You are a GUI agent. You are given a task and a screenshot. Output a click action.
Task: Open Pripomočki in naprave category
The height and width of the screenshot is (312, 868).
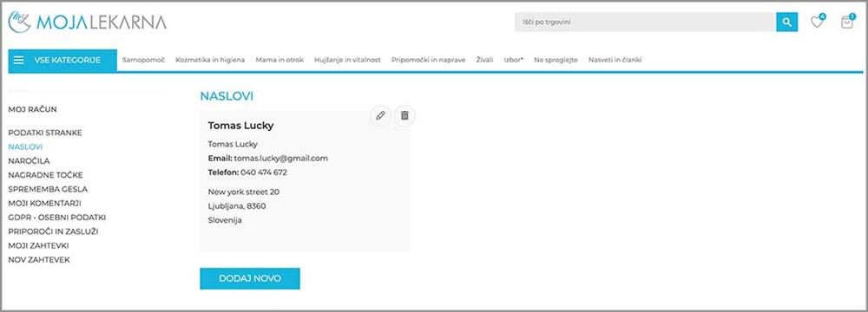tap(429, 60)
